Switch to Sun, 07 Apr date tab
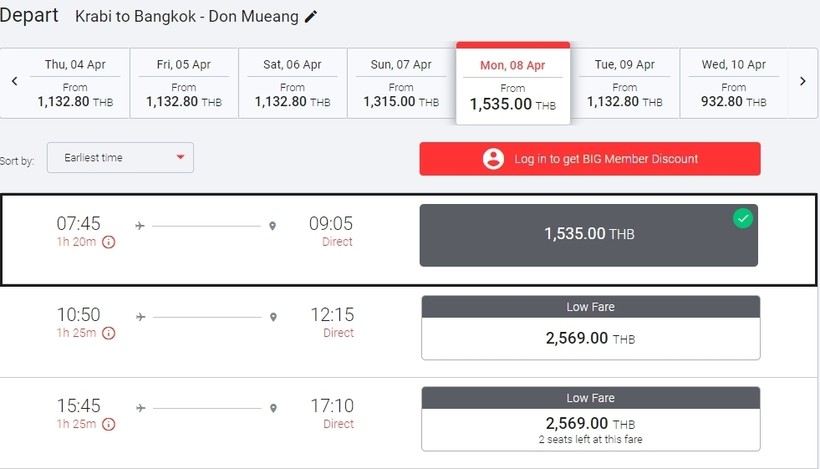Image resolution: width=820 pixels, height=469 pixels. point(401,83)
